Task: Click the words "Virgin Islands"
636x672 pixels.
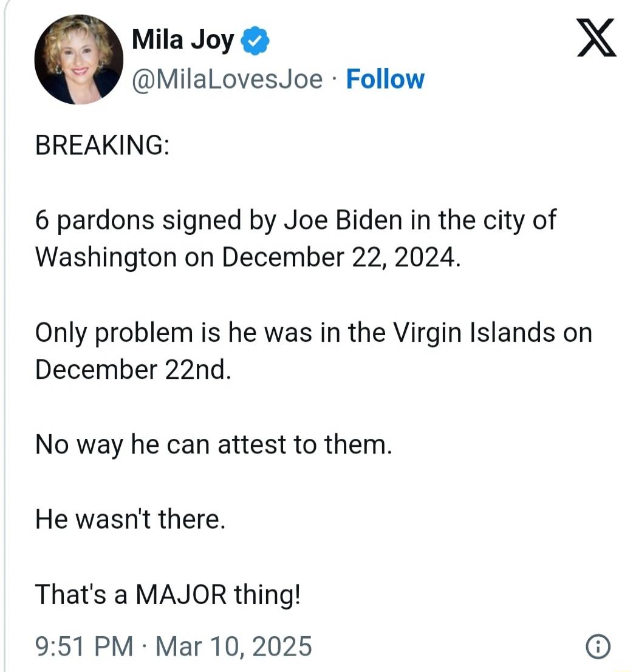Action: 474,333
